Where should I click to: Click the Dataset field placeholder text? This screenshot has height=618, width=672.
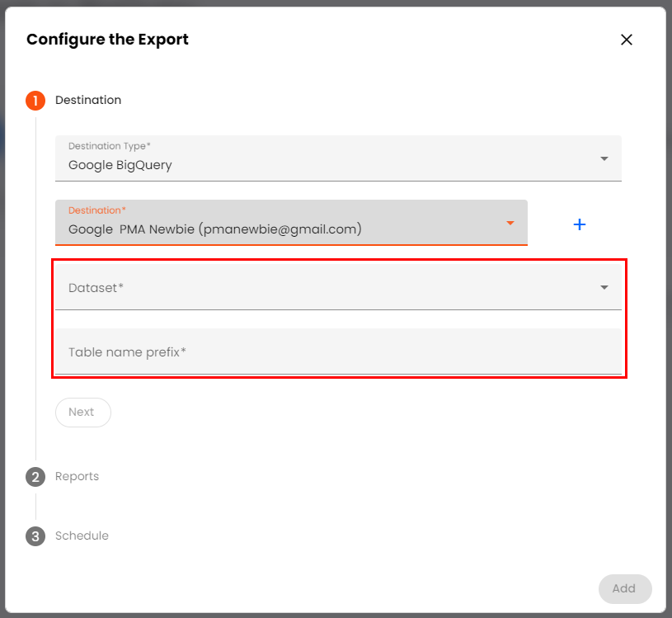tap(96, 288)
